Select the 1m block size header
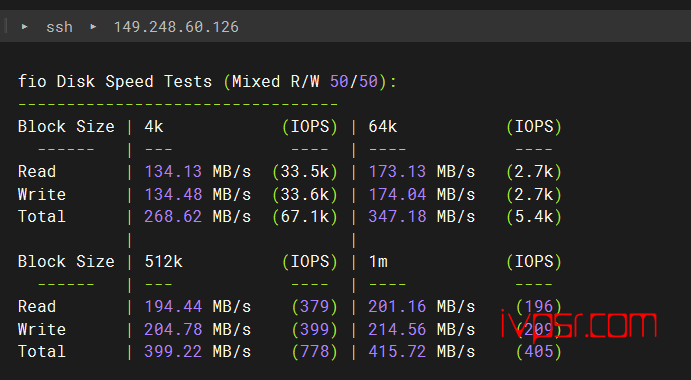This screenshot has height=380, width=691. click(378, 262)
